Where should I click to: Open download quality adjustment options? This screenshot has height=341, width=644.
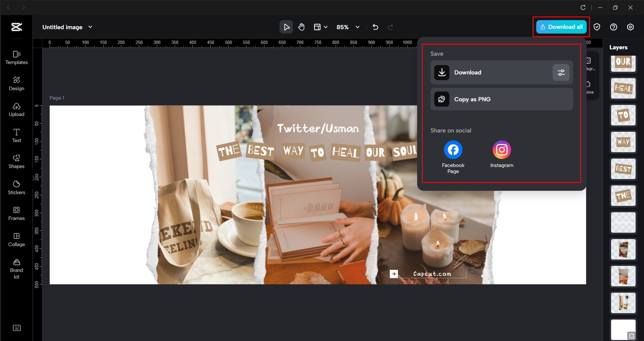click(561, 72)
